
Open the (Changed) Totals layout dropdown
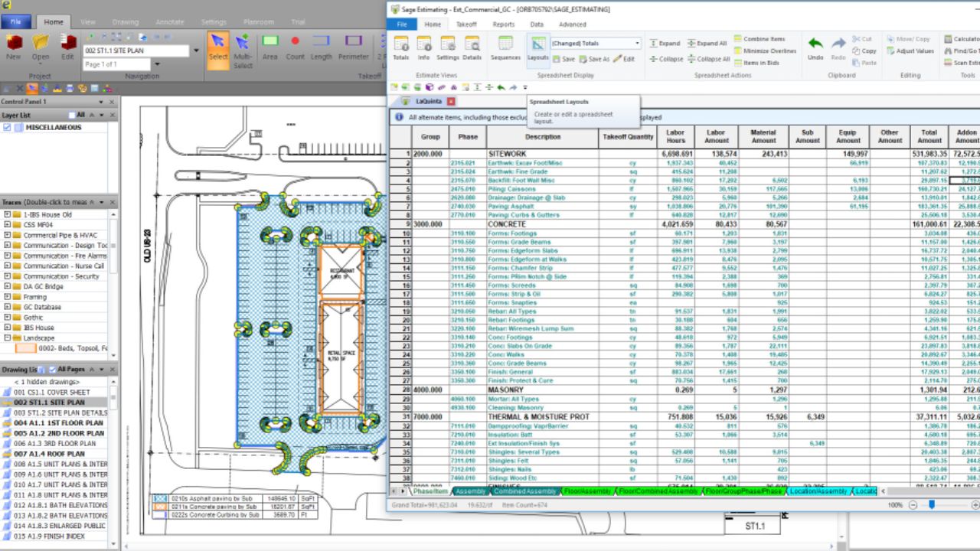636,44
